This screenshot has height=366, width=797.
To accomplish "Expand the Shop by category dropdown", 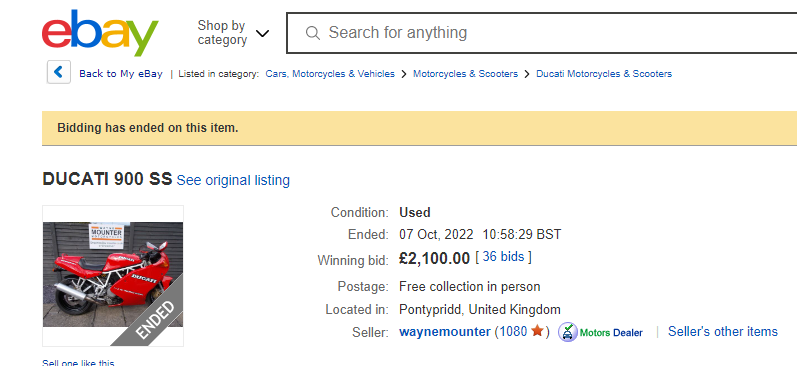I will (233, 33).
